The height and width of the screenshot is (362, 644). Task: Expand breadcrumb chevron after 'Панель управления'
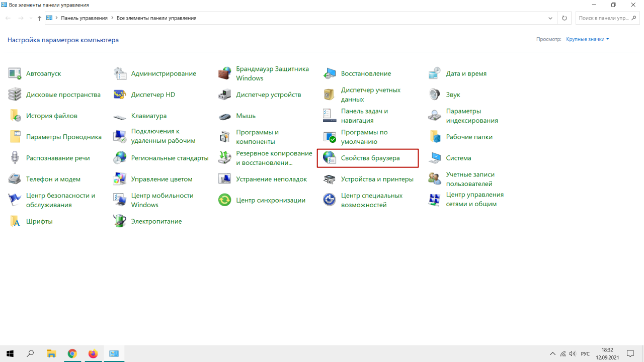(x=112, y=18)
